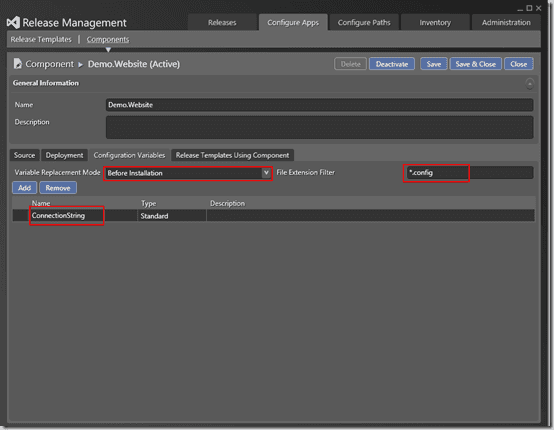
Task: Select the Configuration Variables tab
Action: click(x=129, y=155)
